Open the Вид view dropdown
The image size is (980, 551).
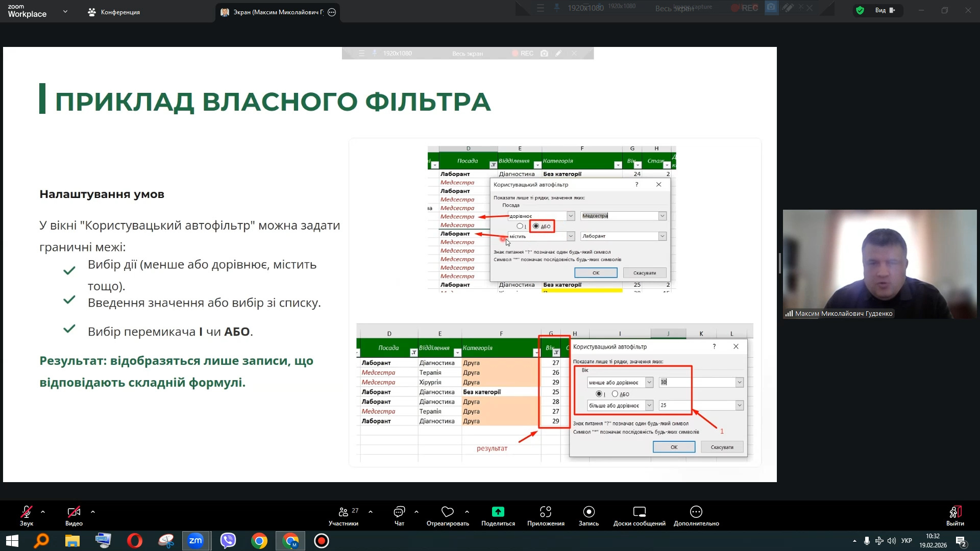coord(885,10)
